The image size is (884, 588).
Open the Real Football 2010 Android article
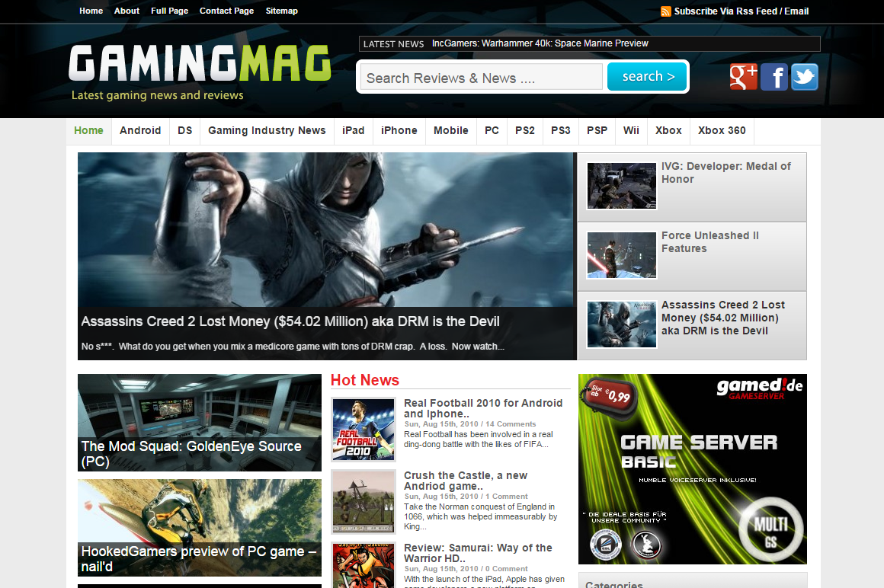[x=483, y=408]
